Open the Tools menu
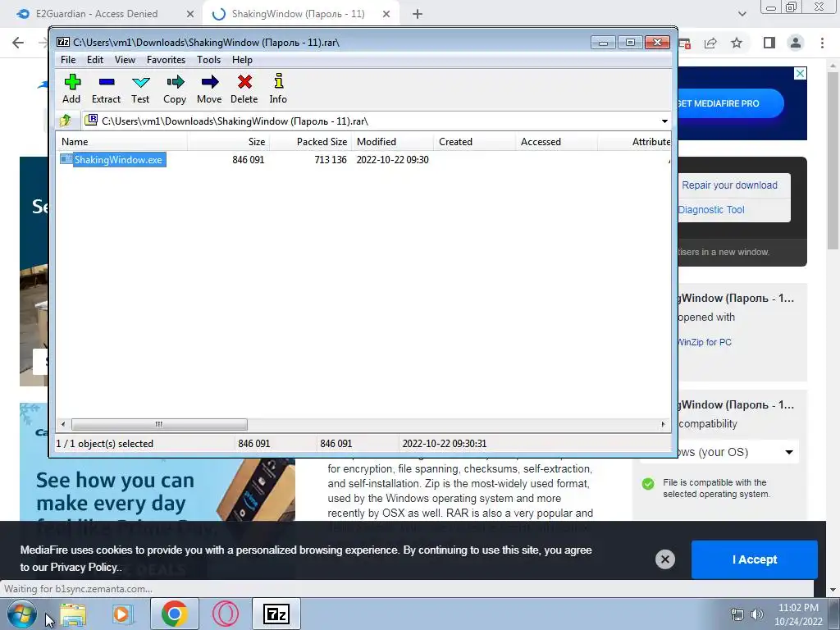 tap(208, 59)
